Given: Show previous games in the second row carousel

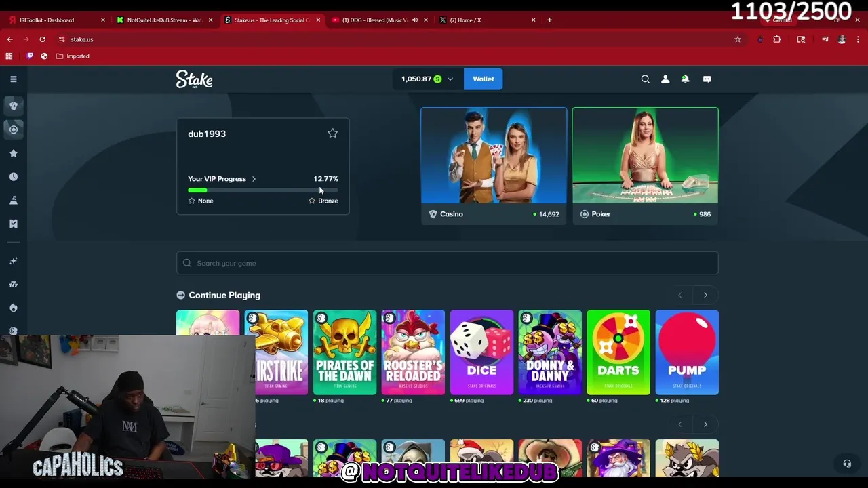Looking at the screenshot, I should (x=680, y=424).
